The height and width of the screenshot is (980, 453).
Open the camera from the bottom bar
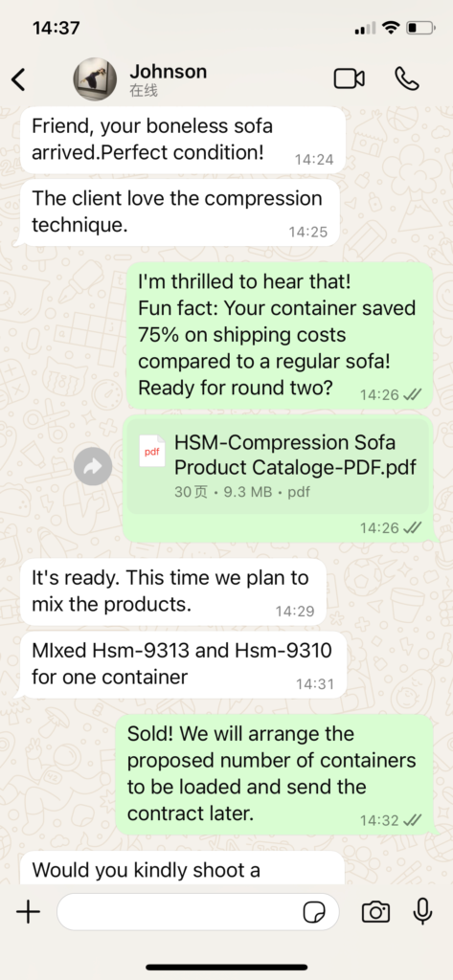375,912
